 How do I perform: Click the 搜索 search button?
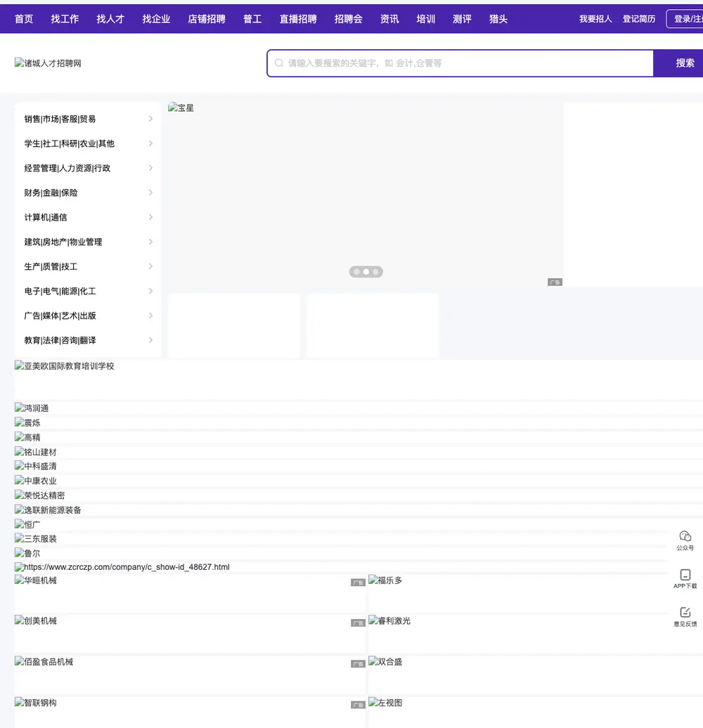pos(678,63)
